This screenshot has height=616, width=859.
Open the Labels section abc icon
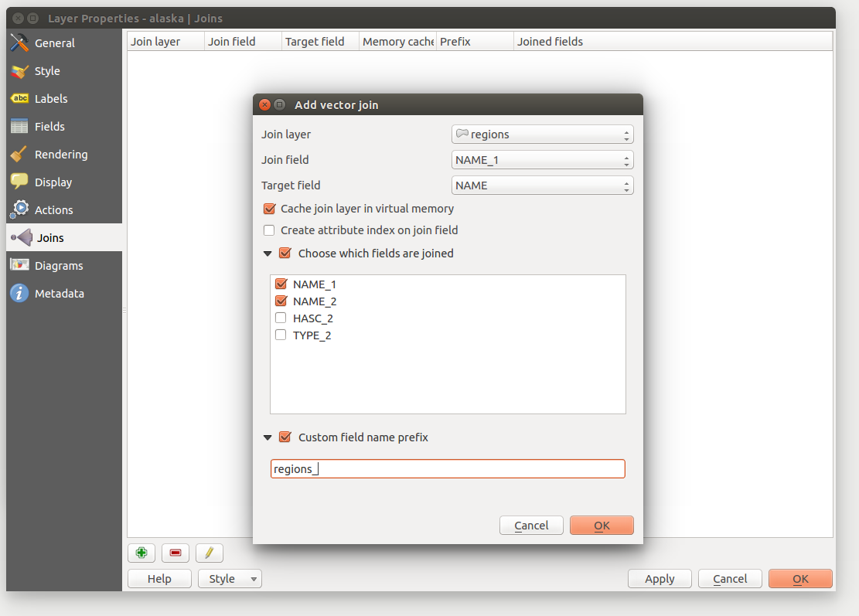20,99
